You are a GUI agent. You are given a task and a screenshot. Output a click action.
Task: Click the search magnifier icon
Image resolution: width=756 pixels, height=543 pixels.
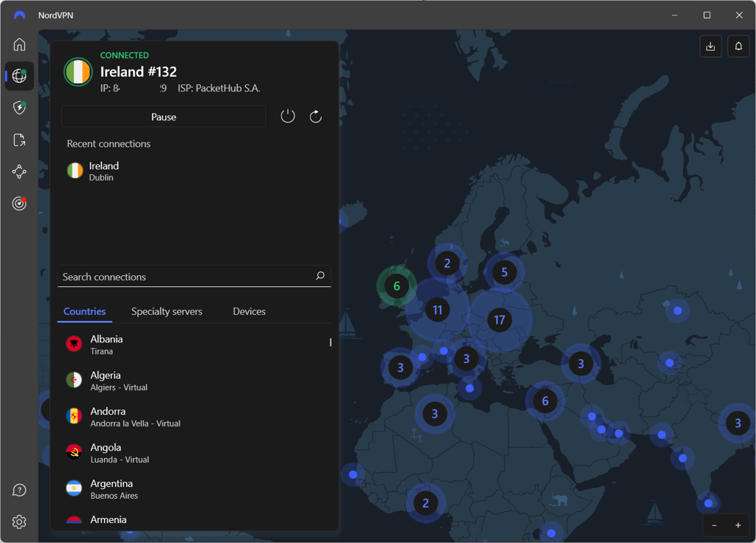coord(320,276)
